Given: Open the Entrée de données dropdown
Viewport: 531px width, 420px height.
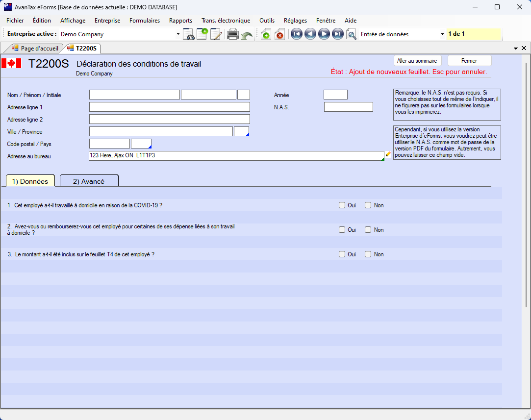Looking at the screenshot, I should pos(442,34).
